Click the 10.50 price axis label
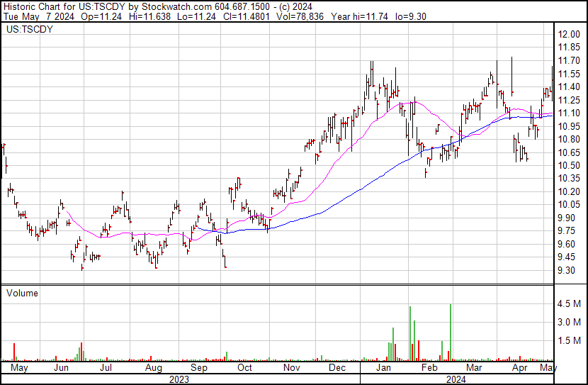 [x=570, y=166]
